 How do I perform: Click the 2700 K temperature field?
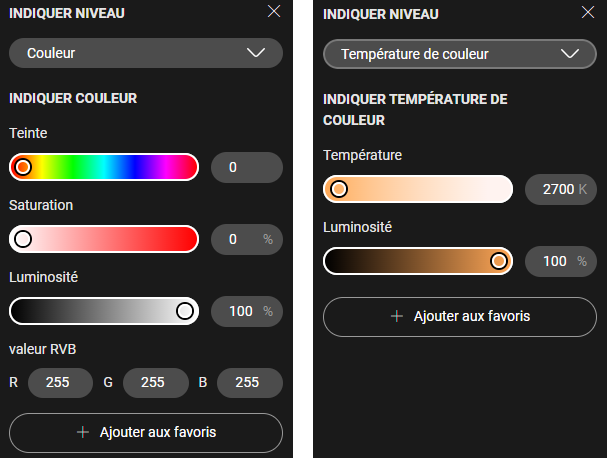pyautogui.click(x=560, y=189)
